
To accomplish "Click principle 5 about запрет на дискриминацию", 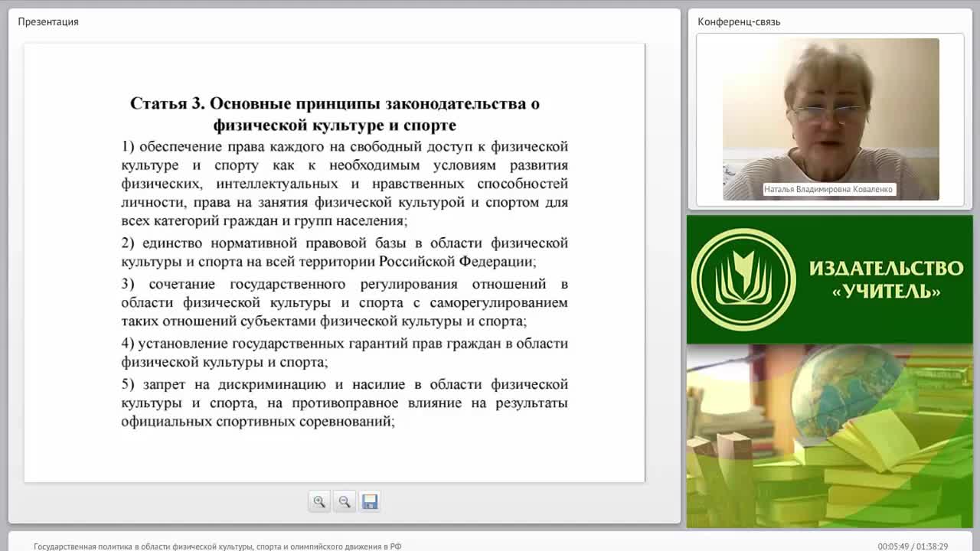I will pos(345,403).
